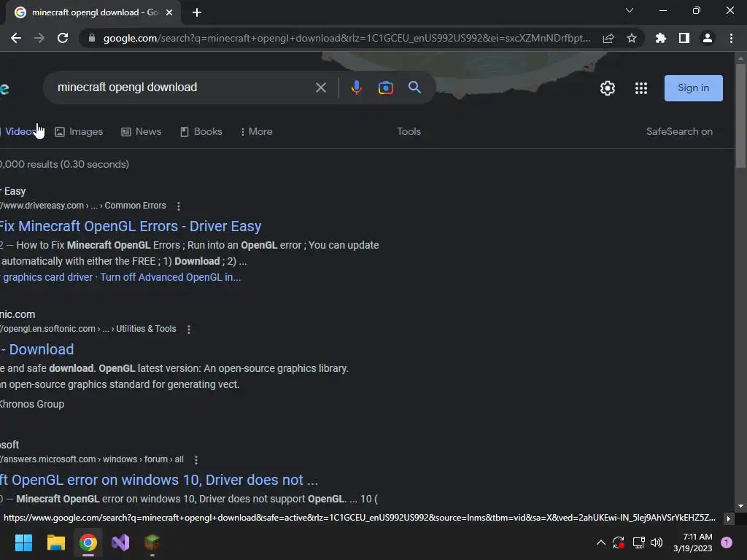This screenshot has width=747, height=560.
Task: Open the Chrome profile icon
Action: pos(708,38)
